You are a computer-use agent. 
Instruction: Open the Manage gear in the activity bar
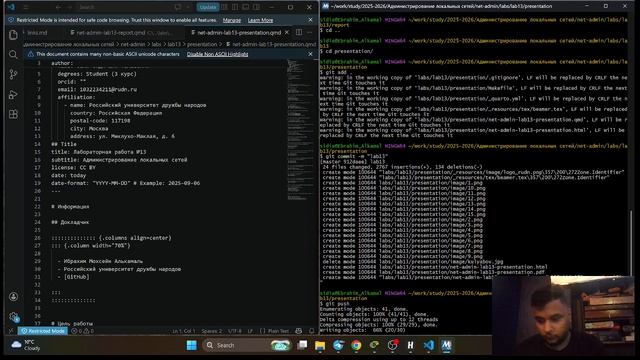coord(13,316)
